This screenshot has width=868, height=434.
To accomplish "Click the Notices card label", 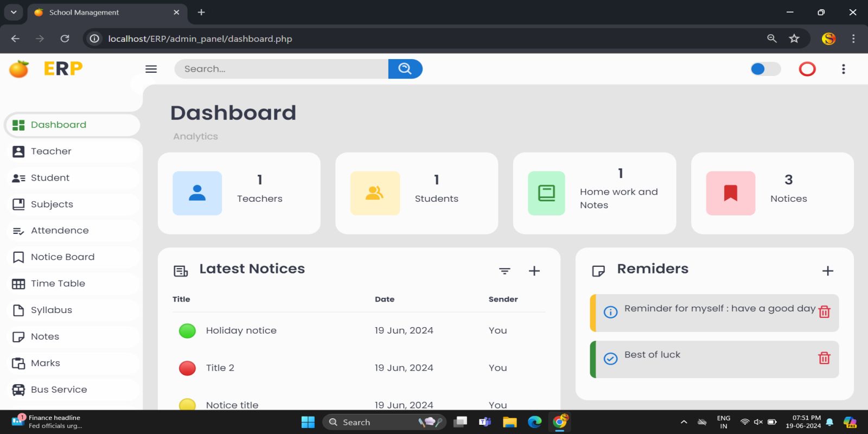I will pos(789,199).
